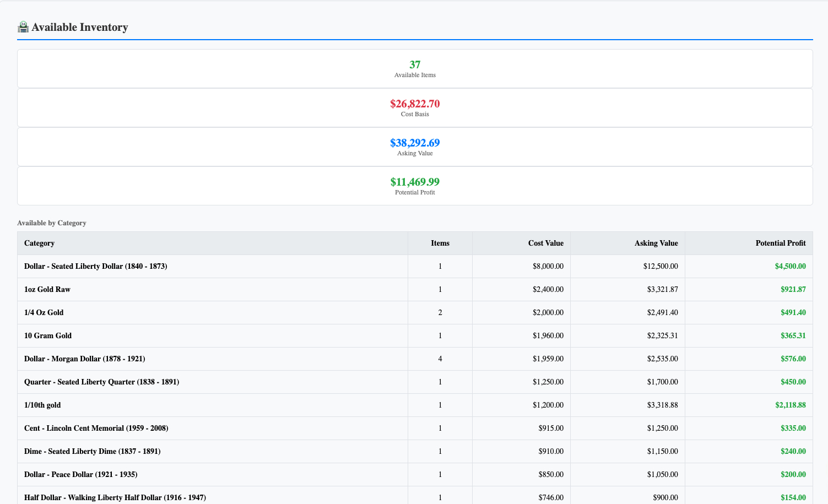Select the Seated Liberty Dime (1837 - 1891) category
The image size is (828, 504).
[93, 451]
